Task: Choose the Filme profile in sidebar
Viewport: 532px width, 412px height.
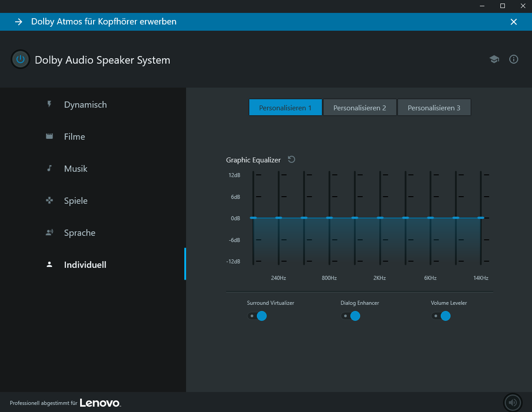Action: tap(74, 137)
